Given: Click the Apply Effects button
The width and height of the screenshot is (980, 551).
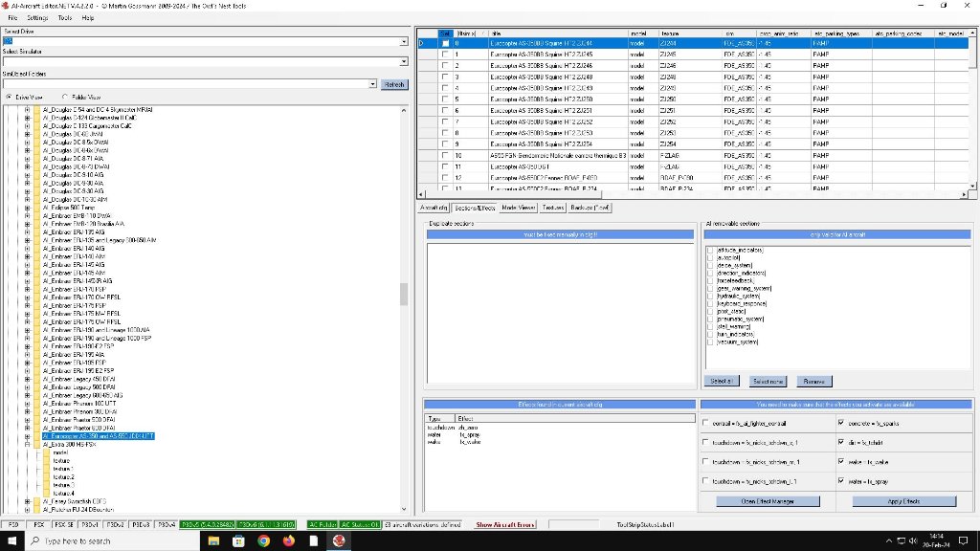Looking at the screenshot, I should 903,501.
